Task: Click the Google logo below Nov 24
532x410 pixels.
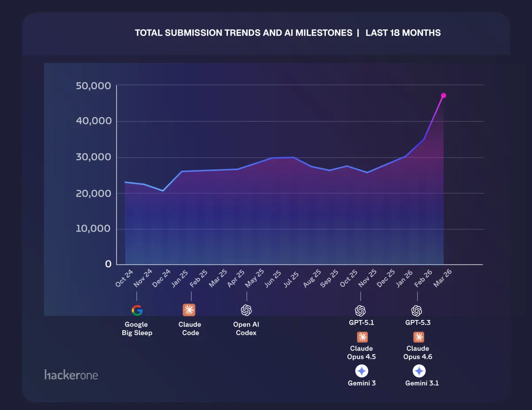Action: (137, 311)
